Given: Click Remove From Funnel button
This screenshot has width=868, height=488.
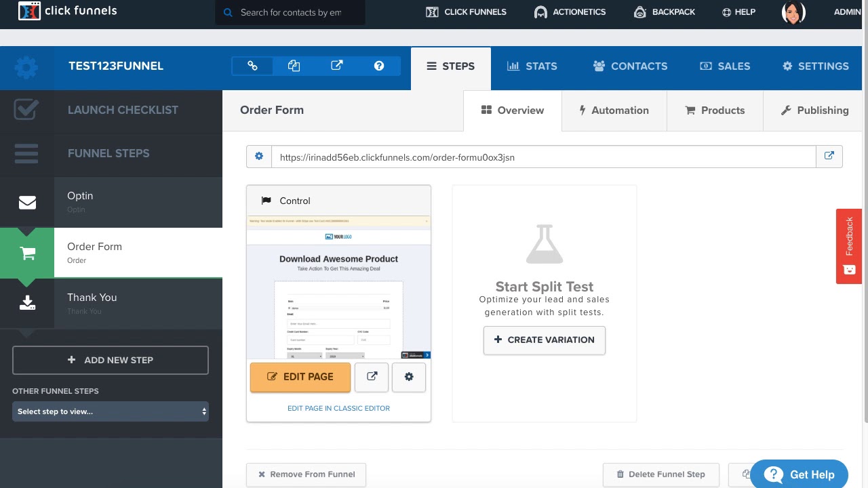Looking at the screenshot, I should [306, 474].
